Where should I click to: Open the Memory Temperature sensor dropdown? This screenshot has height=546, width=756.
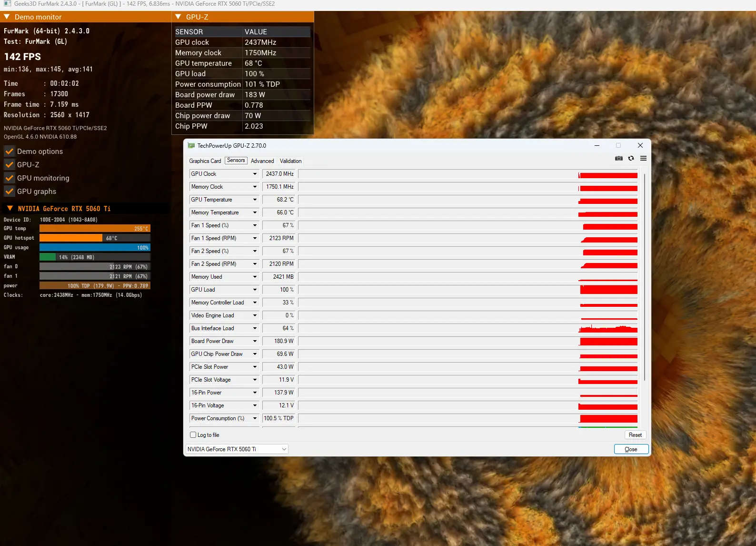pyautogui.click(x=255, y=212)
